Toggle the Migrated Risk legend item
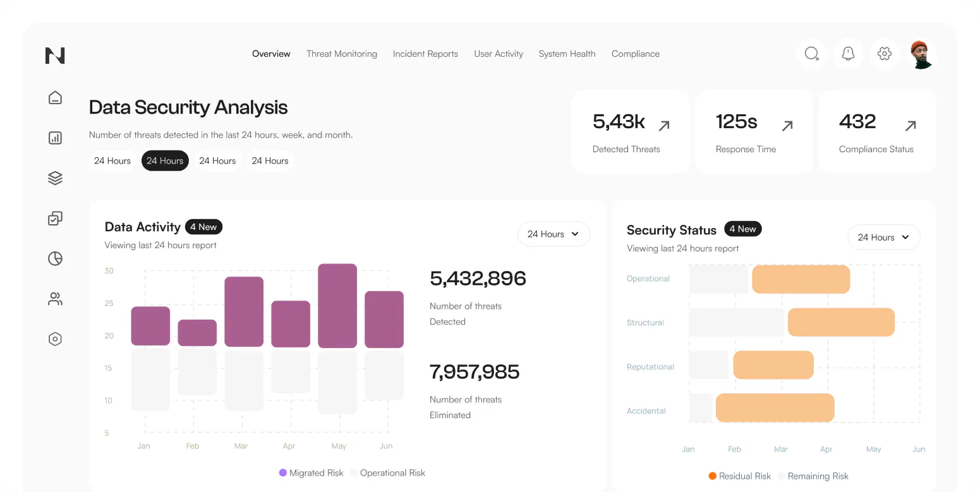 pos(311,472)
